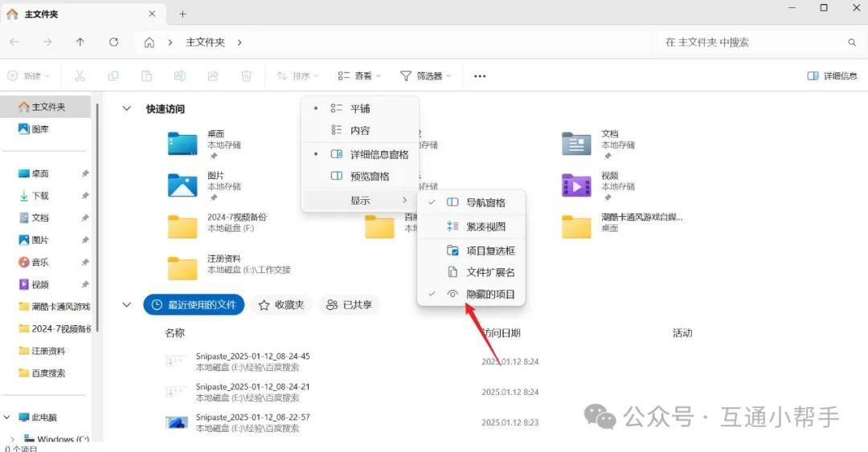Open the 注册资料 folder tile
This screenshot has width=868, height=452.
(x=228, y=267)
